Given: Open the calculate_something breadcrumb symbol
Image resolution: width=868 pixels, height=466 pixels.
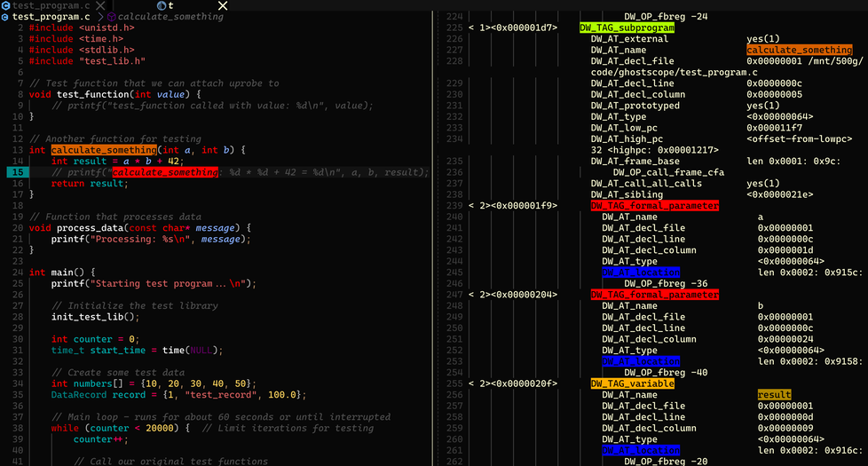Looking at the screenshot, I should (x=170, y=17).
